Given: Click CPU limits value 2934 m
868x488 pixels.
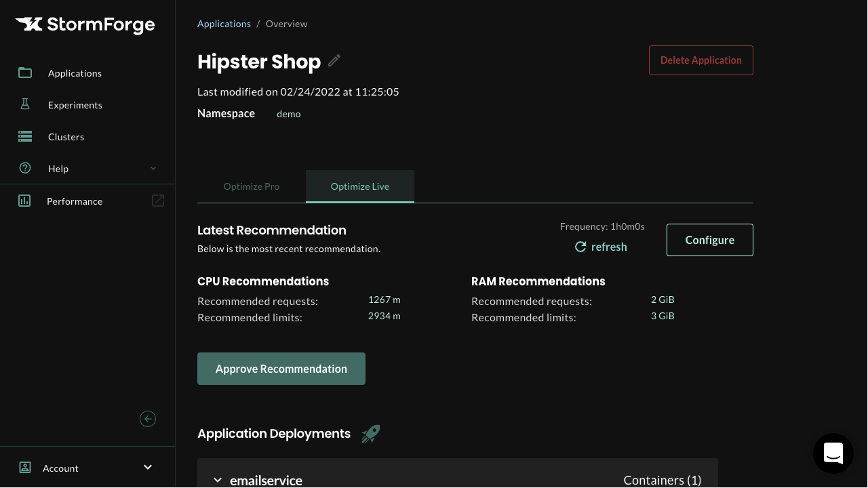Looking at the screenshot, I should point(384,316).
